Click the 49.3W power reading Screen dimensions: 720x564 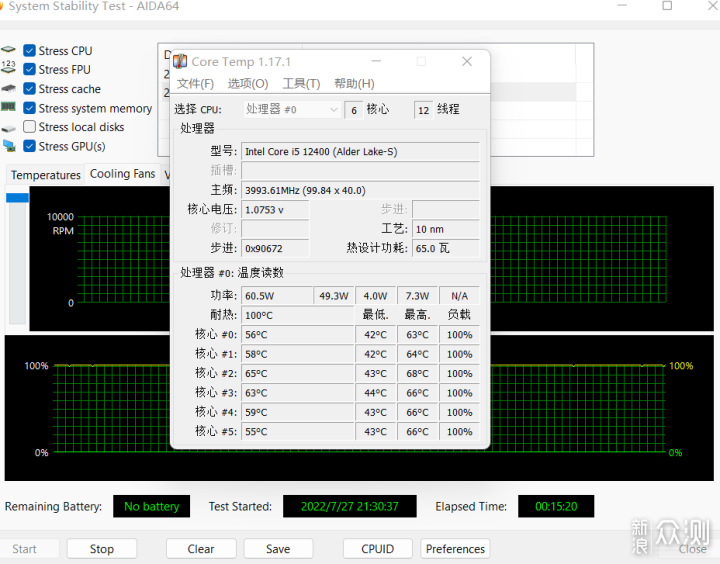pos(334,296)
